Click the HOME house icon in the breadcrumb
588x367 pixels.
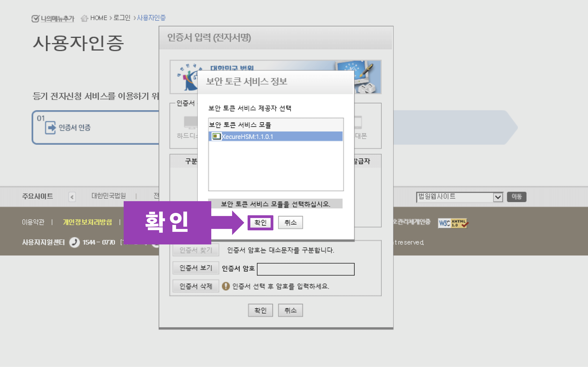point(84,18)
